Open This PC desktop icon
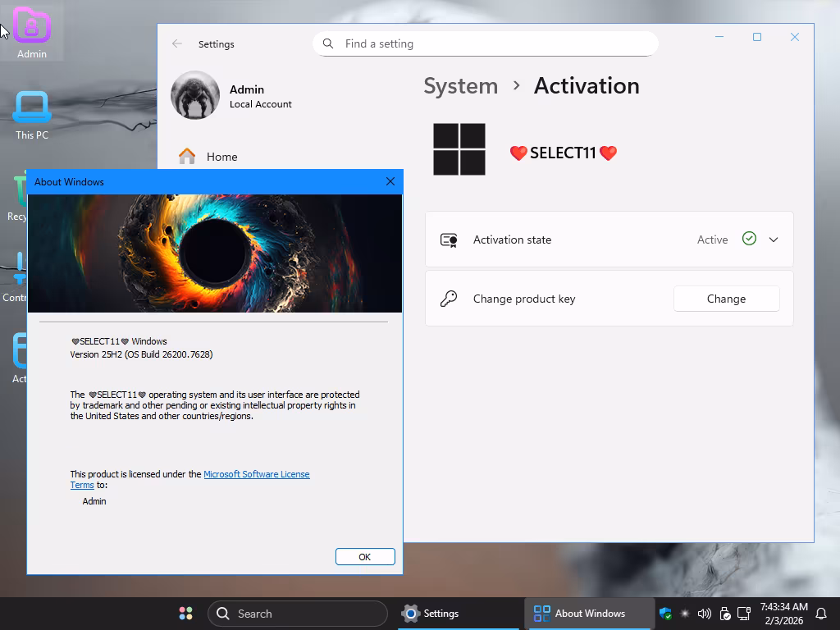This screenshot has width=840, height=630. (x=32, y=108)
